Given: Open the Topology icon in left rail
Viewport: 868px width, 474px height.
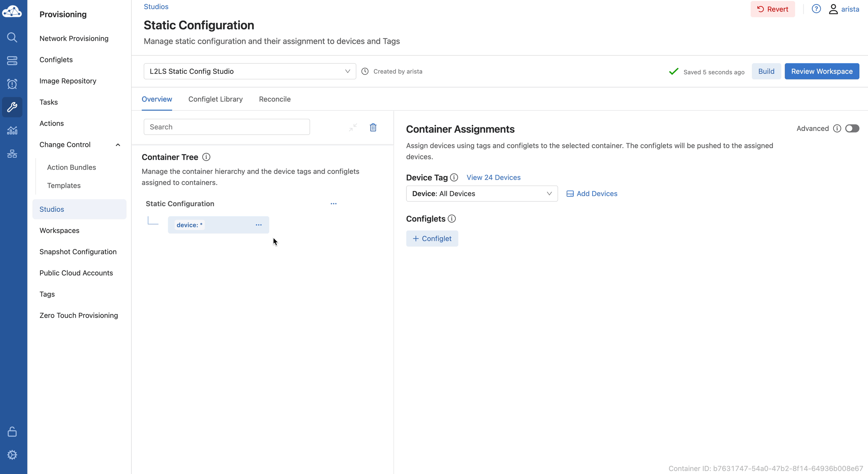Looking at the screenshot, I should click(x=12, y=154).
